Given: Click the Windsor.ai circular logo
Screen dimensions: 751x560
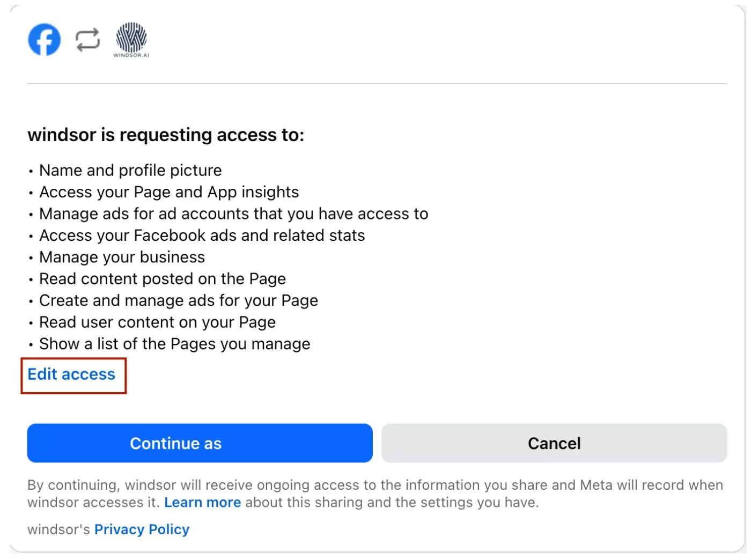Looking at the screenshot, I should coord(131,38).
